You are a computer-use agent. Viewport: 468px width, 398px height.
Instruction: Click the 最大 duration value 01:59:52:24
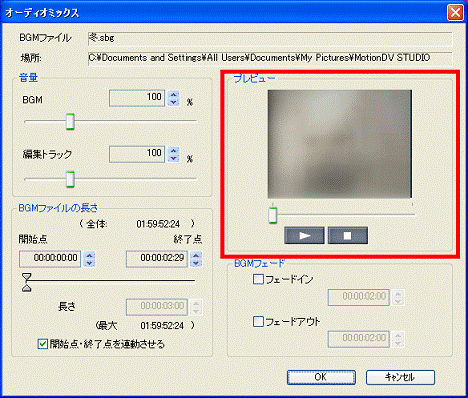(x=162, y=326)
